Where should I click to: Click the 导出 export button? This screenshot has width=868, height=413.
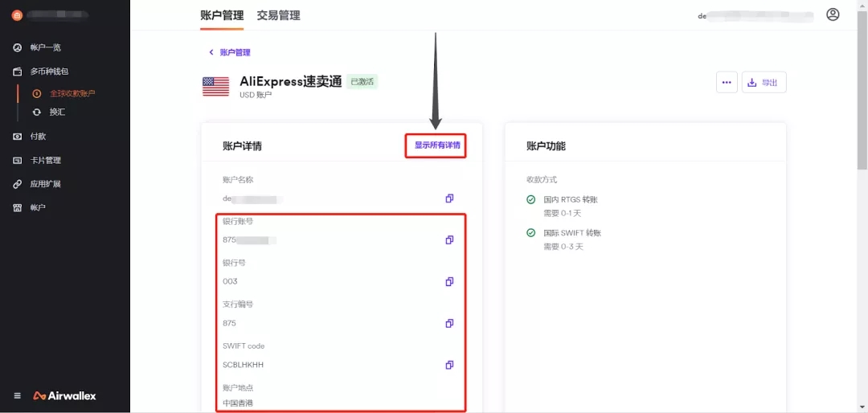point(764,83)
